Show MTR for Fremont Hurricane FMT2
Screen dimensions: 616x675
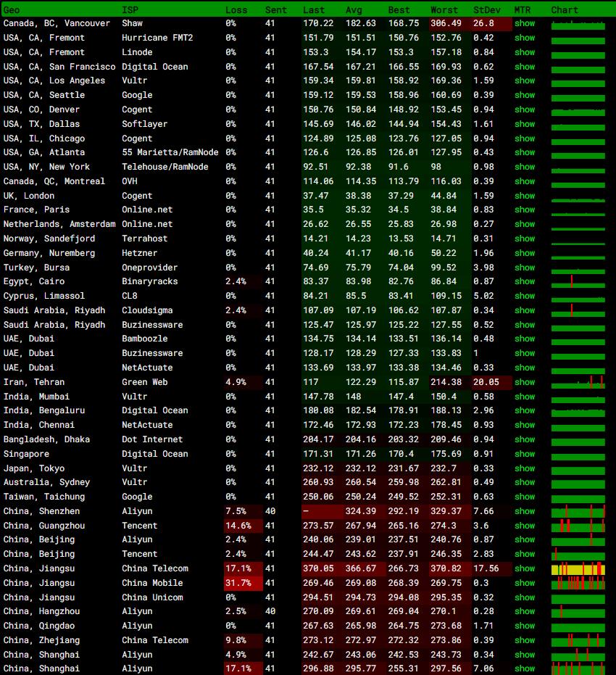click(525, 38)
